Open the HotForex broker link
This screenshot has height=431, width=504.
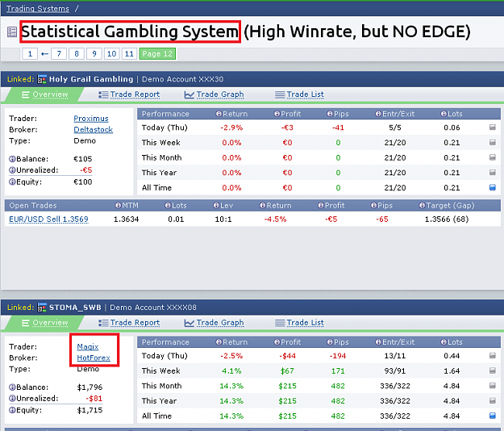pyautogui.click(x=94, y=358)
